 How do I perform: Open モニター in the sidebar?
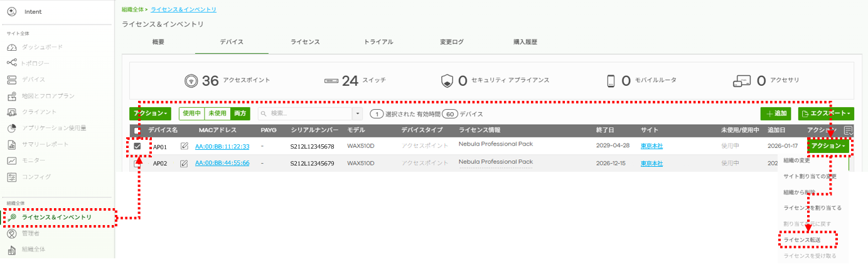(x=33, y=161)
